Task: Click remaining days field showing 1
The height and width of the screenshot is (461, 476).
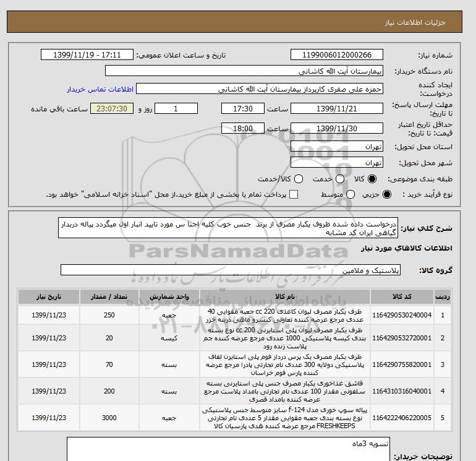Action: (176, 108)
